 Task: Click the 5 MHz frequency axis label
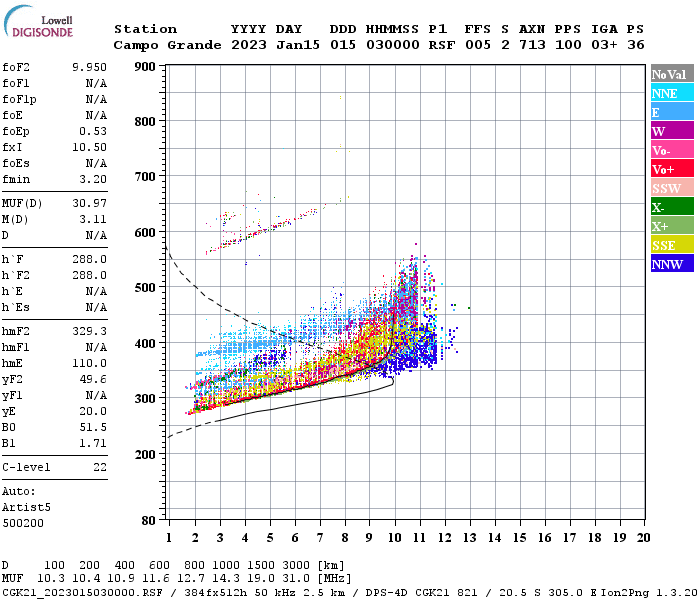[270, 538]
